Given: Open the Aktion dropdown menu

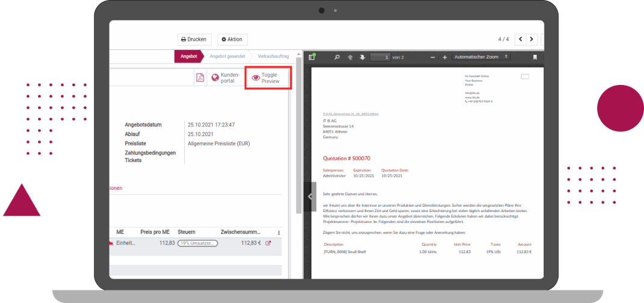Looking at the screenshot, I should (232, 39).
